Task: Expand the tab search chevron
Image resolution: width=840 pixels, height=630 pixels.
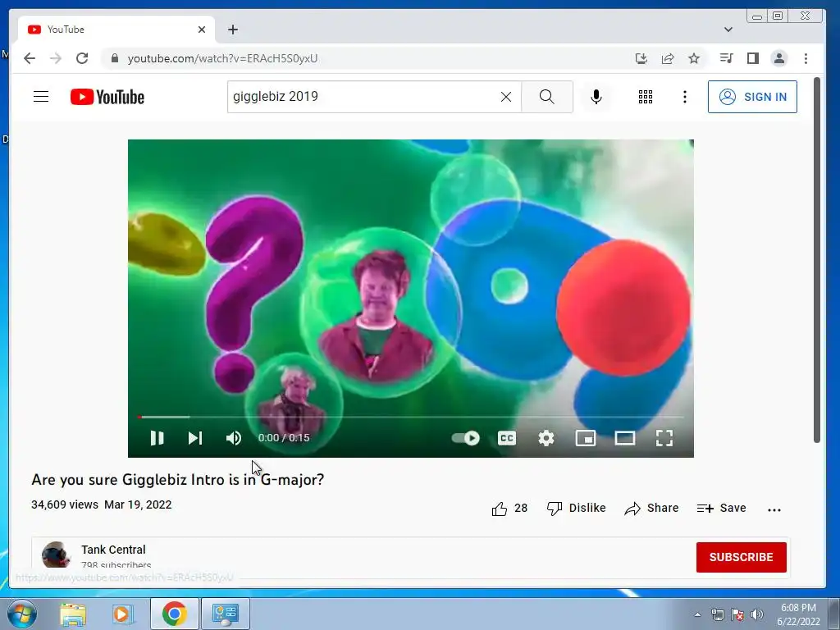Action: pyautogui.click(x=728, y=30)
